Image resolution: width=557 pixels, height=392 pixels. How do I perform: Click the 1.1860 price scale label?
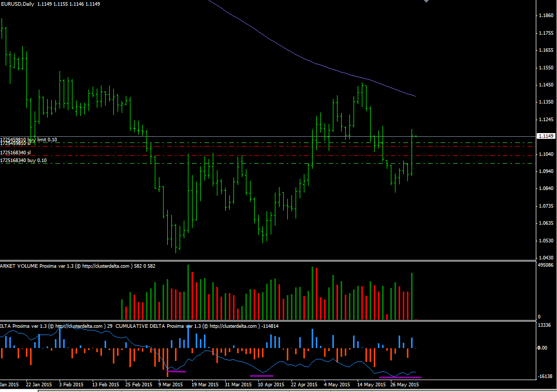click(545, 16)
